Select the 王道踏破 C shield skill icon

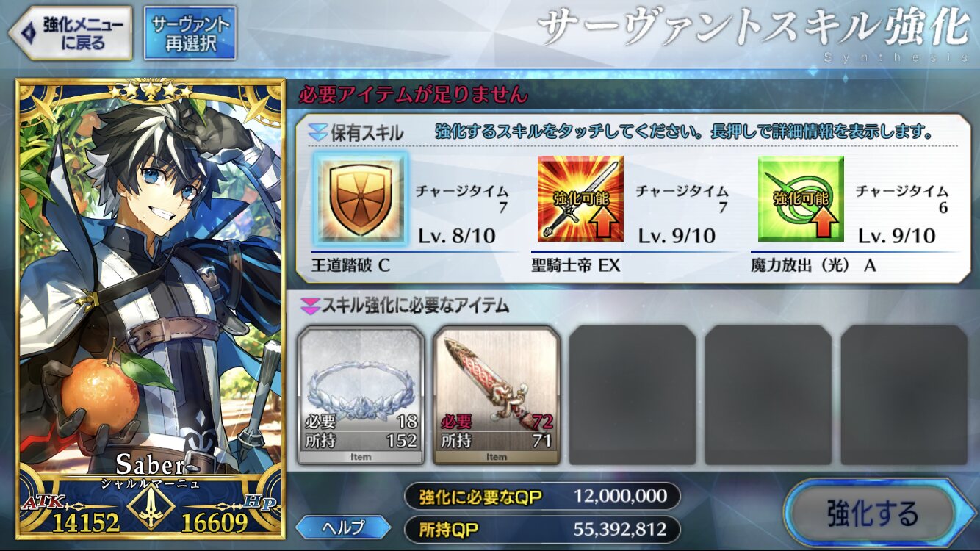(360, 198)
